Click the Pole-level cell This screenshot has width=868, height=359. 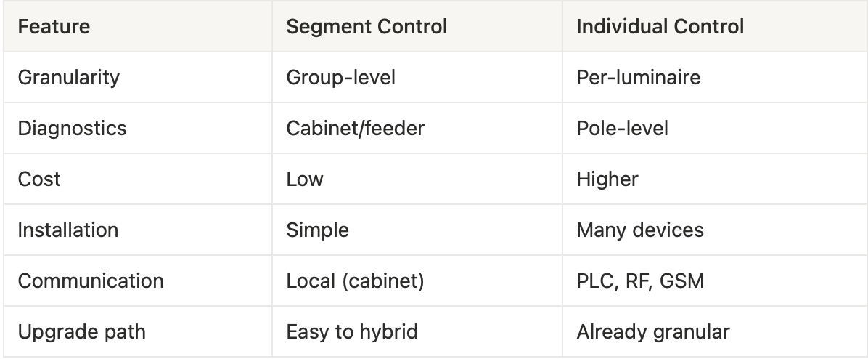tap(622, 128)
